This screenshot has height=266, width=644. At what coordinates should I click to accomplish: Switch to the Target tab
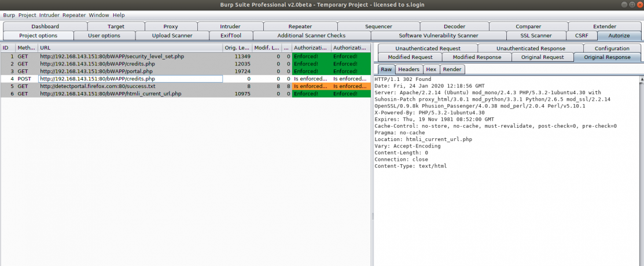[x=116, y=26]
